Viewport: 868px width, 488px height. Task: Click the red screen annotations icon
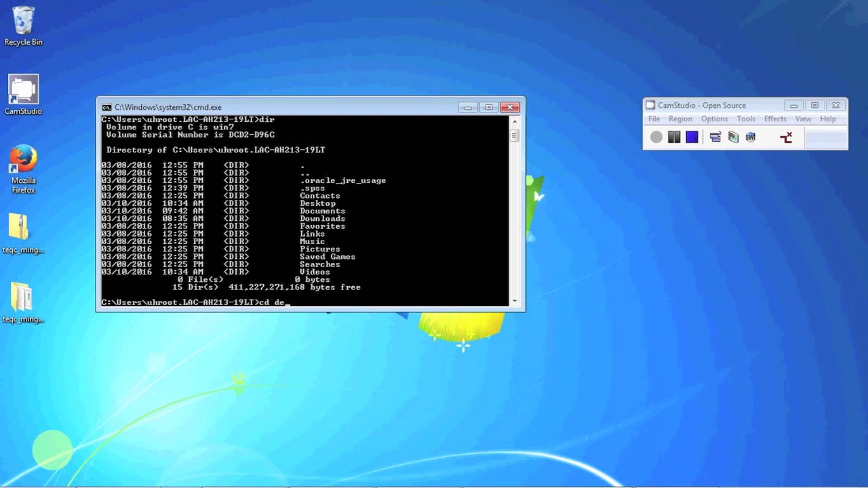pyautogui.click(x=786, y=138)
